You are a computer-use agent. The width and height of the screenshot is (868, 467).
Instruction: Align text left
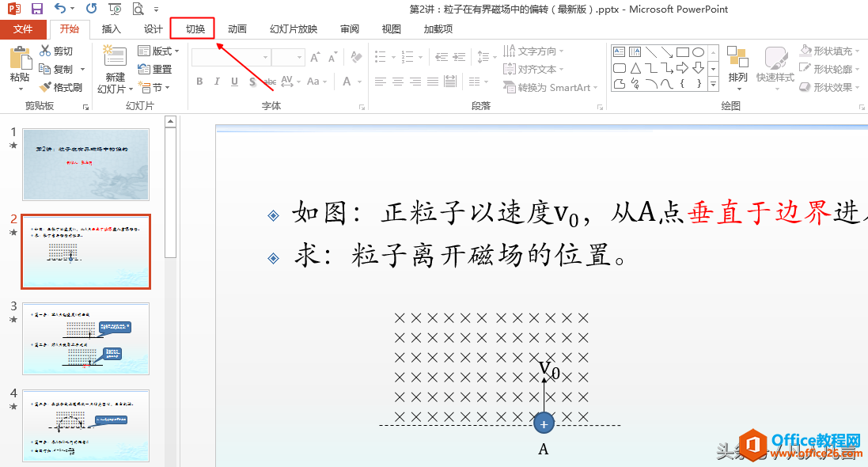click(x=381, y=82)
